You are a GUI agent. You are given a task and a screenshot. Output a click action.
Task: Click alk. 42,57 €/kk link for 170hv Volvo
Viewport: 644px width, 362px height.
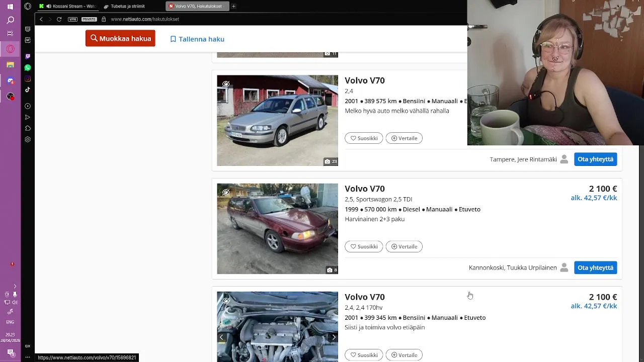[x=594, y=306]
